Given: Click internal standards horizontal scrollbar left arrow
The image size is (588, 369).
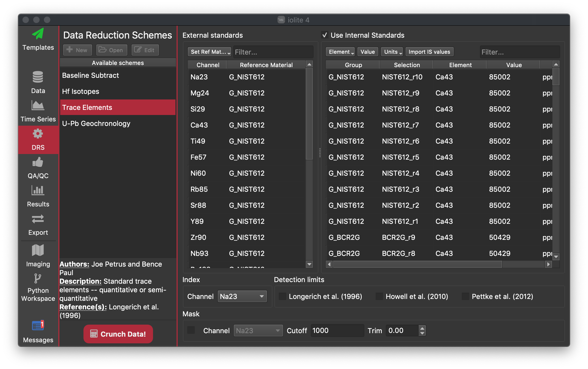Looking at the screenshot, I should pyautogui.click(x=329, y=264).
